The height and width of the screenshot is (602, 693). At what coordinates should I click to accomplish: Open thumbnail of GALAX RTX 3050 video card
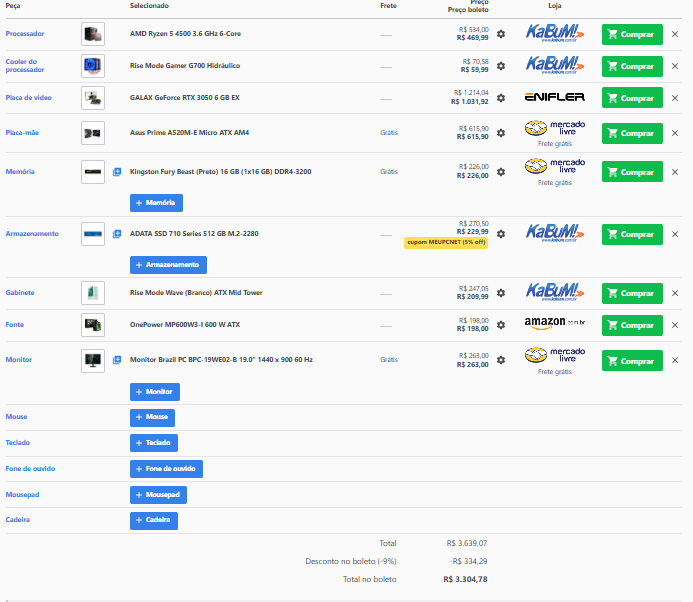[93, 98]
